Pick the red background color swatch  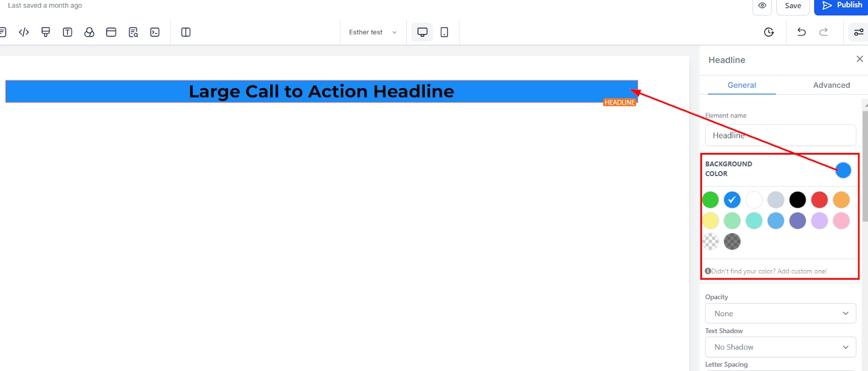click(x=819, y=200)
